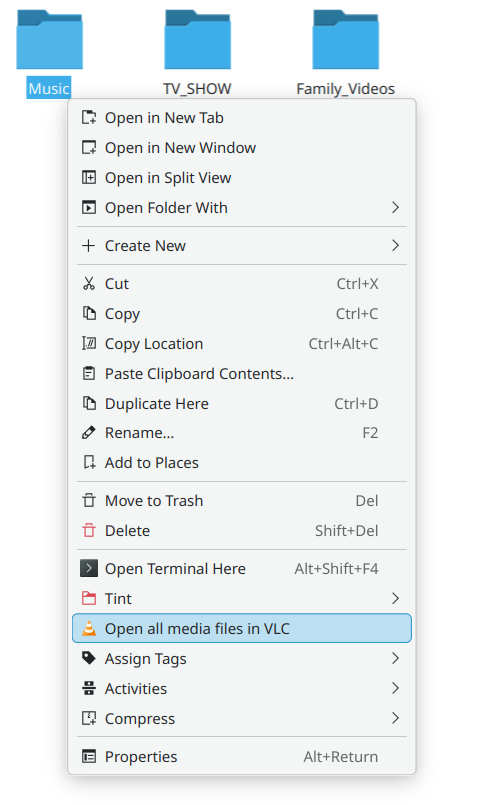Click the red Delete trash icon
The height and width of the screenshot is (805, 484).
[89, 530]
